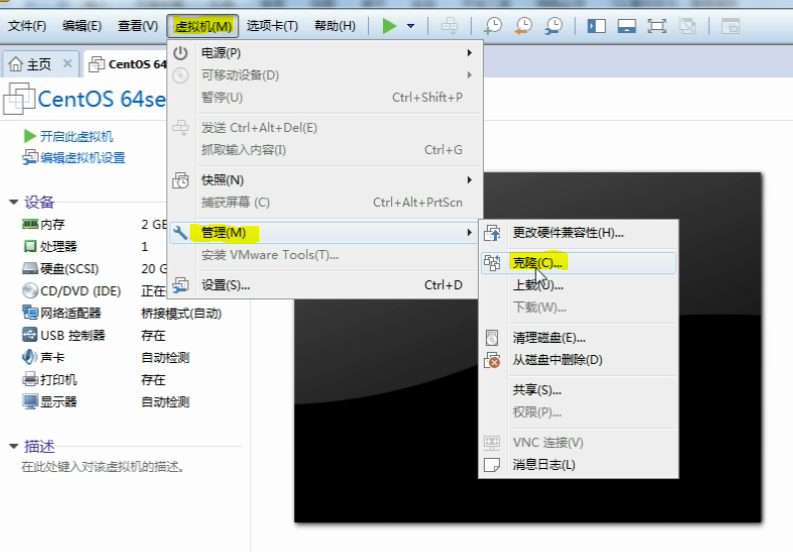793x552 pixels.
Task: Click the delete-from-disk icon with red X
Action: pos(492,360)
